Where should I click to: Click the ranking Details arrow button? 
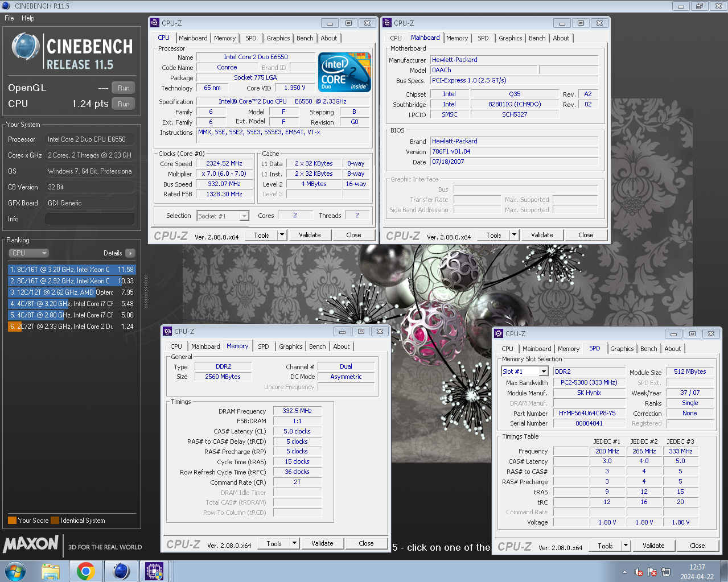pos(130,253)
